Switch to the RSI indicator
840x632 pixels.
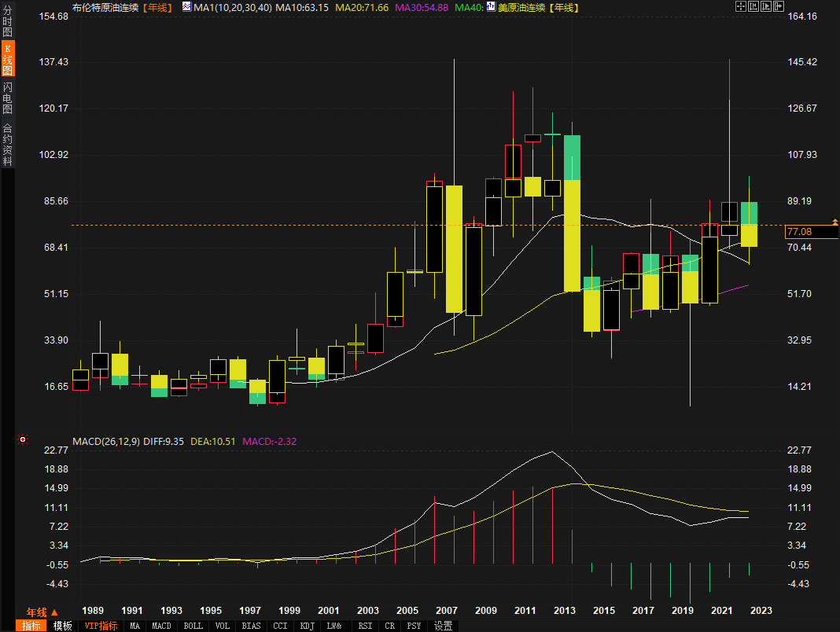tap(365, 626)
